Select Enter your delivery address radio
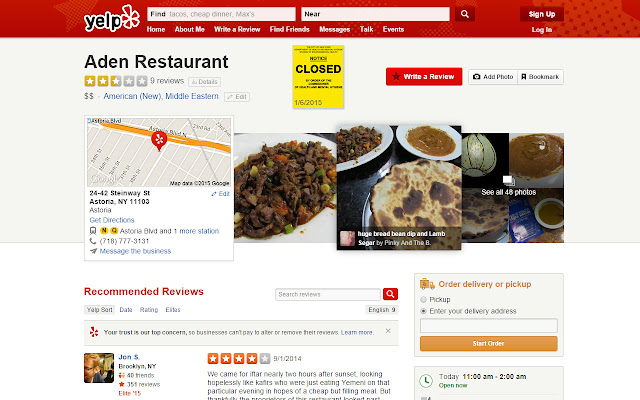 coord(423,311)
